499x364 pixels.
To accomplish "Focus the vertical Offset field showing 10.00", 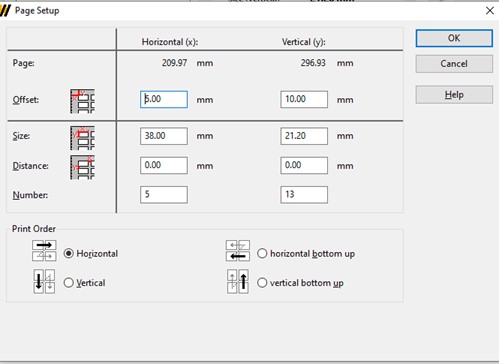I will pos(304,99).
